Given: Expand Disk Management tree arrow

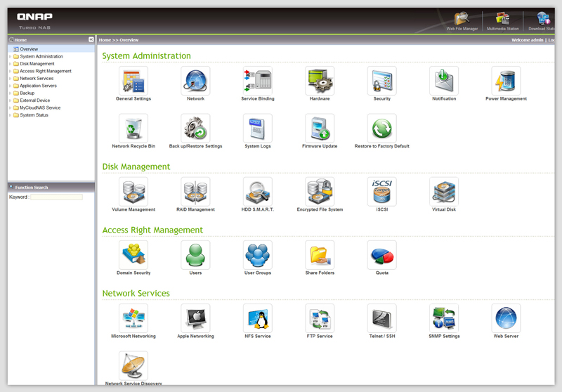Looking at the screenshot, I should click(10, 64).
